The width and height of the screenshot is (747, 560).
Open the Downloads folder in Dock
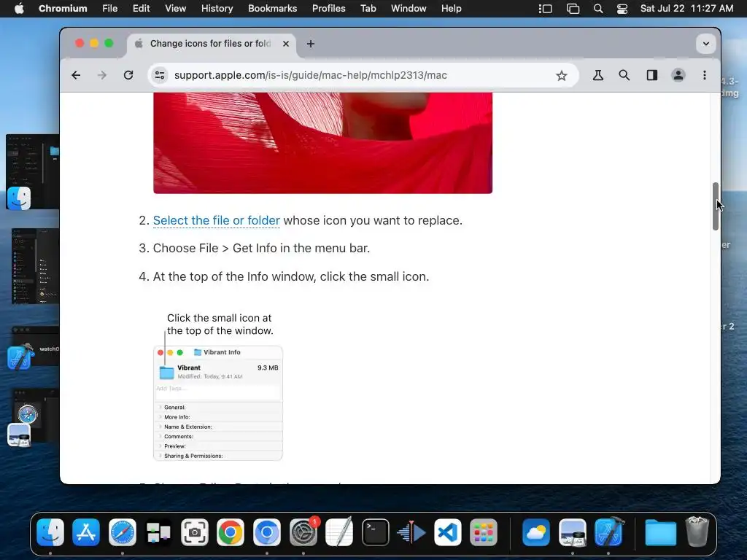[x=661, y=532]
